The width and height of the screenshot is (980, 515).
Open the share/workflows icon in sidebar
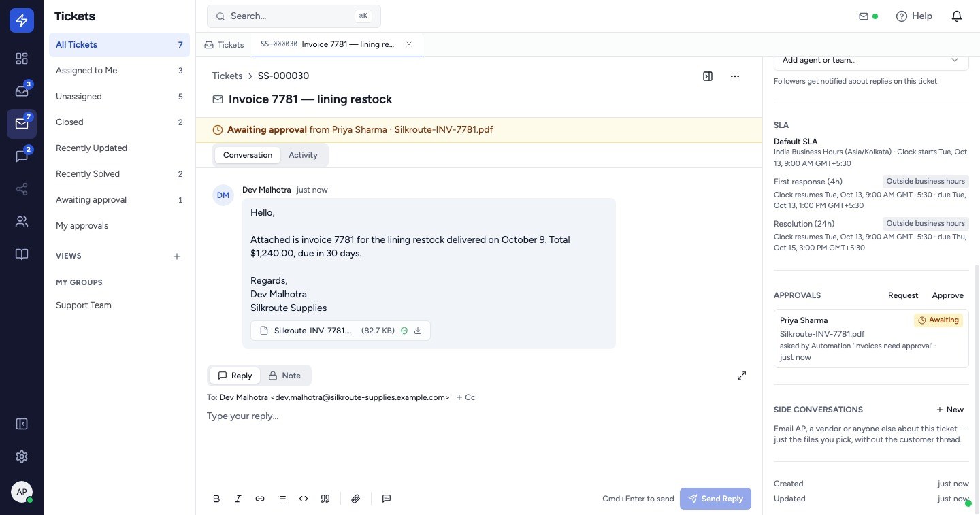(22, 189)
